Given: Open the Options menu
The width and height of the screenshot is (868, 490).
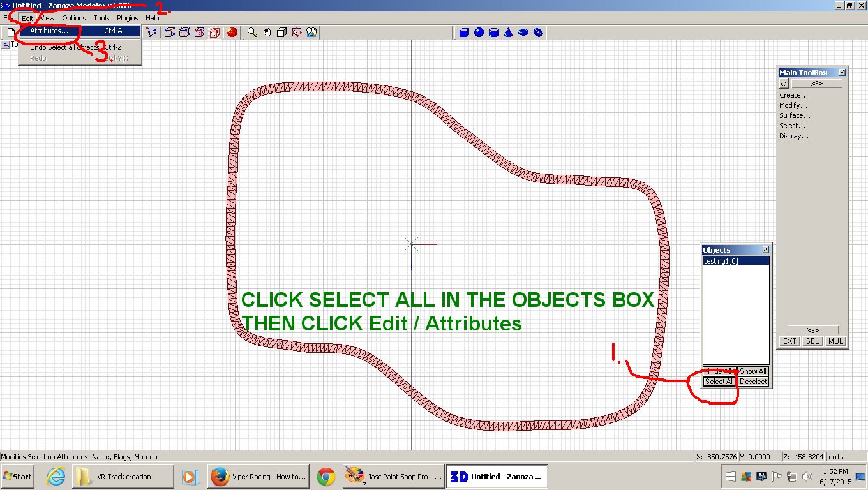Looking at the screenshot, I should point(74,18).
